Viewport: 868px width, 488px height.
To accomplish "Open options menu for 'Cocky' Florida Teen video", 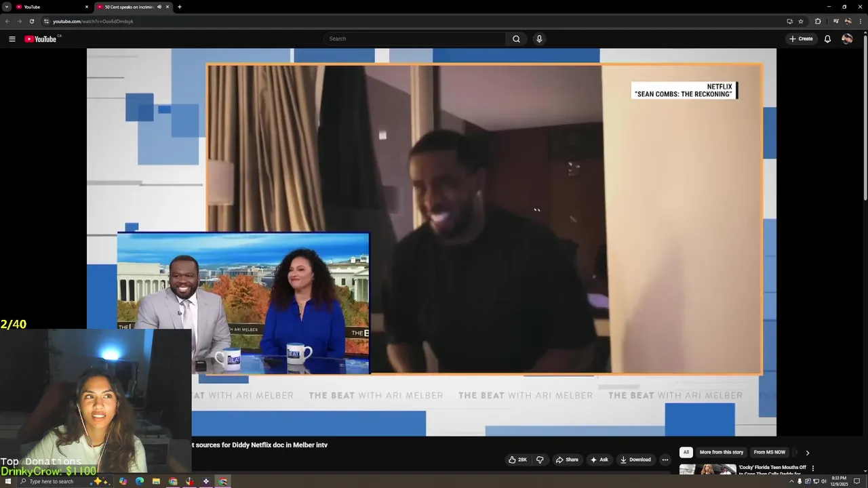I will tap(812, 468).
